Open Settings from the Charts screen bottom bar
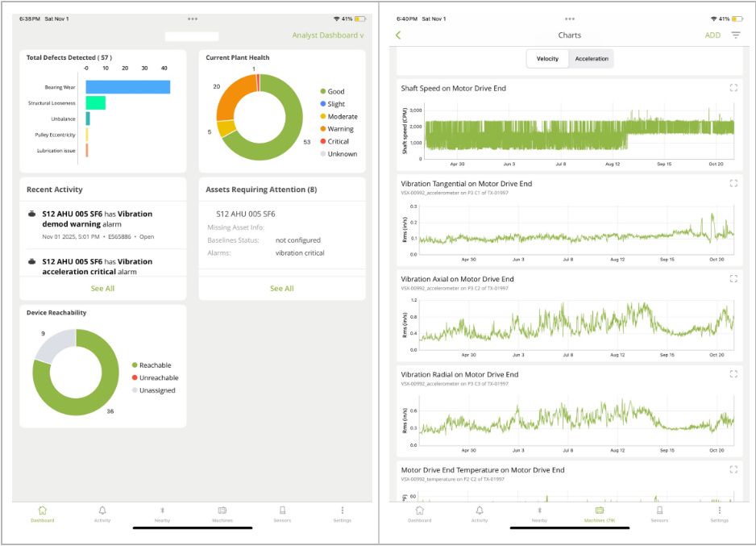Image resolution: width=756 pixels, height=546 pixels. pos(719,514)
